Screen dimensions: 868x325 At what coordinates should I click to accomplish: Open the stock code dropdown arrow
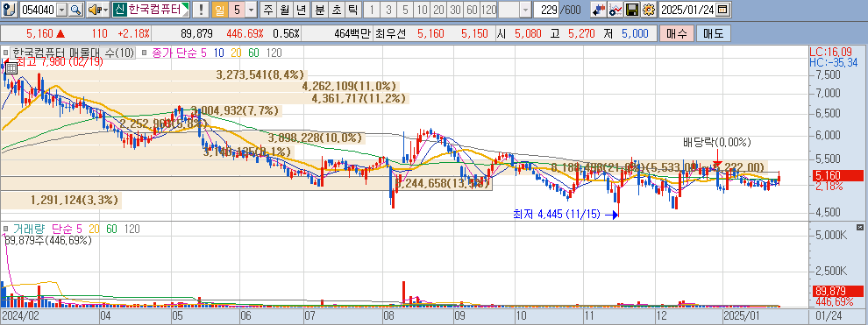[61, 10]
